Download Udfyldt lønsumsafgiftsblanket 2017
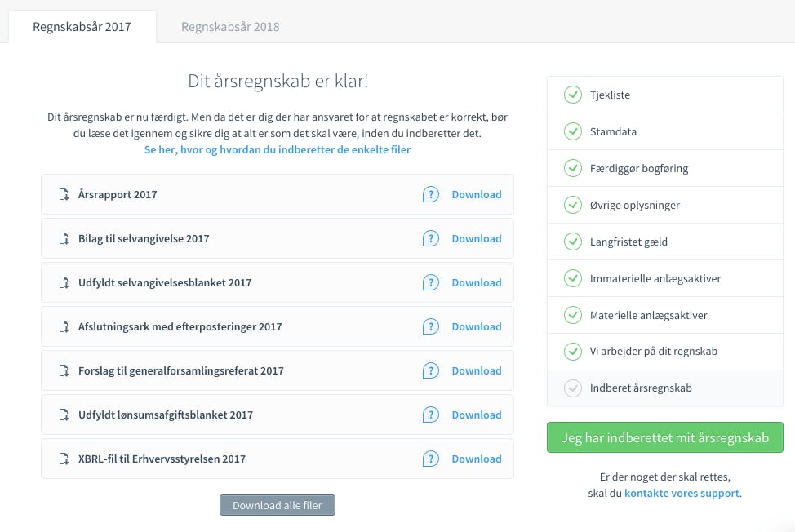Image resolution: width=795 pixels, height=532 pixels. [x=477, y=415]
